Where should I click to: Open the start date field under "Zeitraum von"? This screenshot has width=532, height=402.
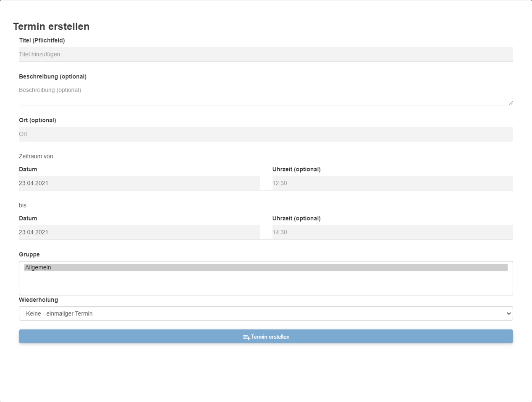click(x=139, y=183)
